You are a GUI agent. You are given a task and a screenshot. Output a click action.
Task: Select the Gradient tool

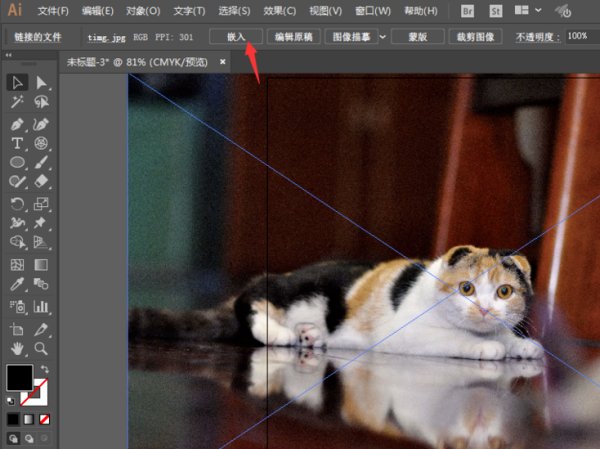[41, 265]
